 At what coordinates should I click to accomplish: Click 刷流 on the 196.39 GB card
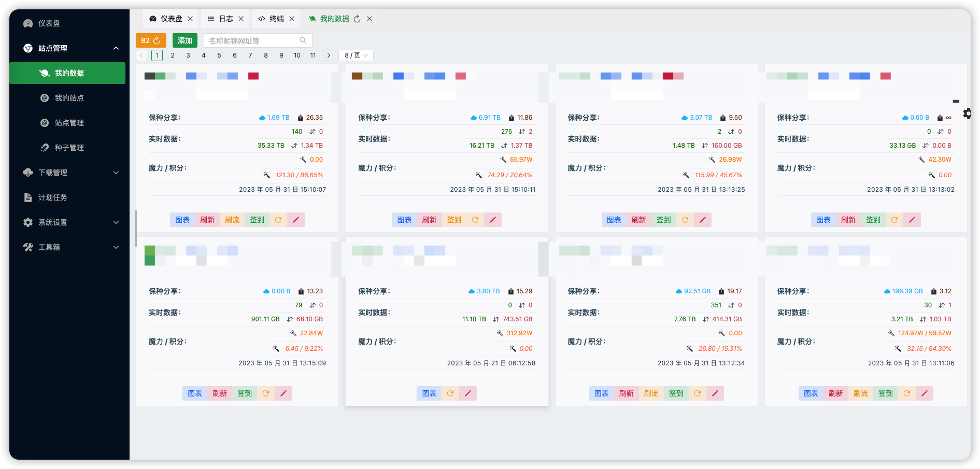coord(861,393)
